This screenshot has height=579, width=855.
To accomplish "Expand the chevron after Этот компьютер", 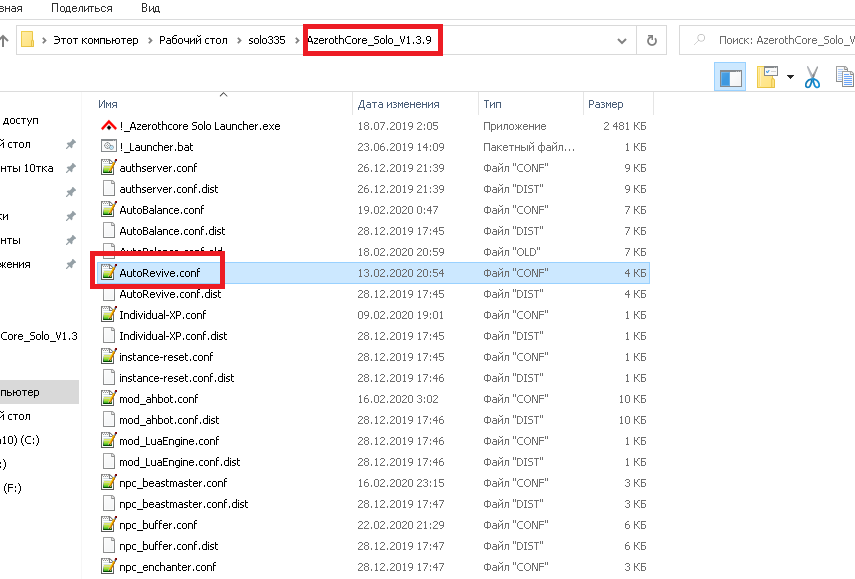I will tap(149, 40).
